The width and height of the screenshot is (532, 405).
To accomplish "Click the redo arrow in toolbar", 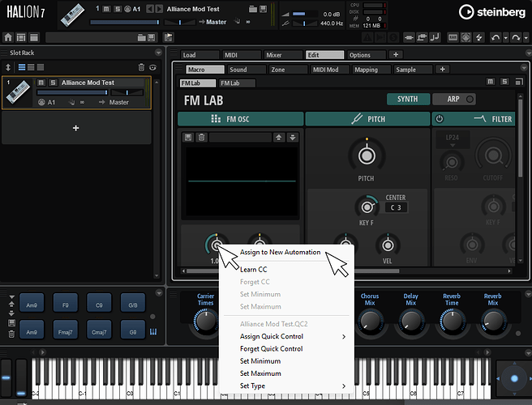I will 516,37.
